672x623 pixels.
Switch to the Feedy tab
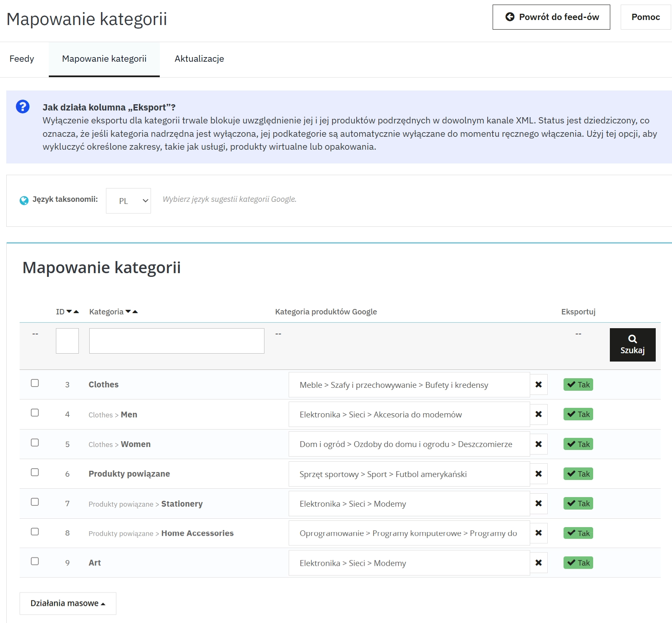coord(22,59)
